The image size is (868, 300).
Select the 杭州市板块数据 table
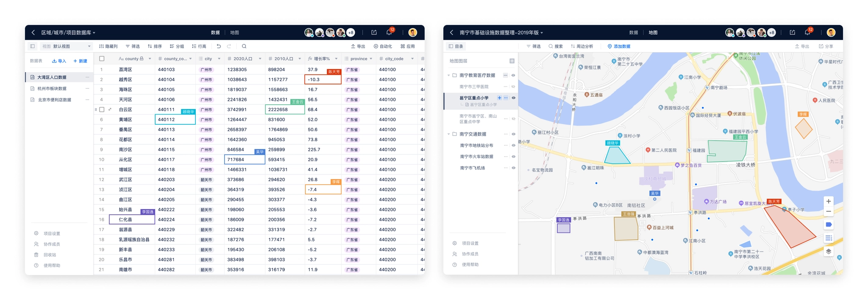click(x=52, y=89)
